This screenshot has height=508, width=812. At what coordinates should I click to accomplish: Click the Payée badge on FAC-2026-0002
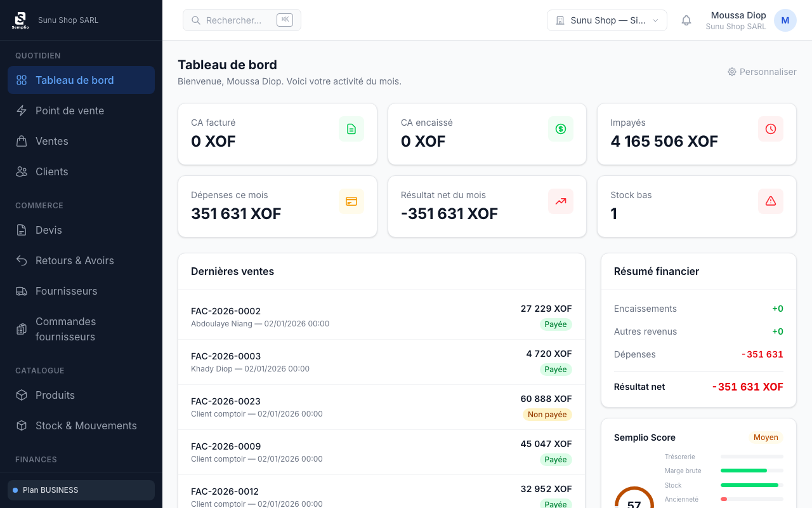click(x=555, y=324)
